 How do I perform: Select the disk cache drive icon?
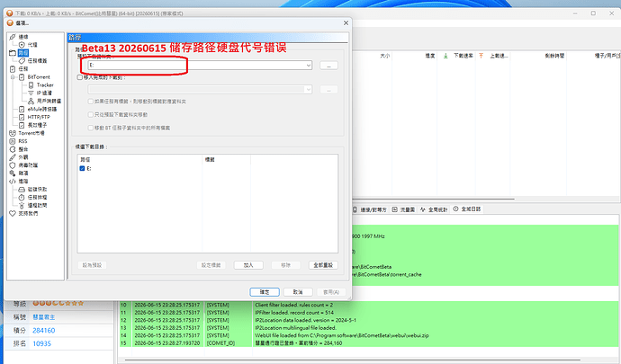pos(22,189)
